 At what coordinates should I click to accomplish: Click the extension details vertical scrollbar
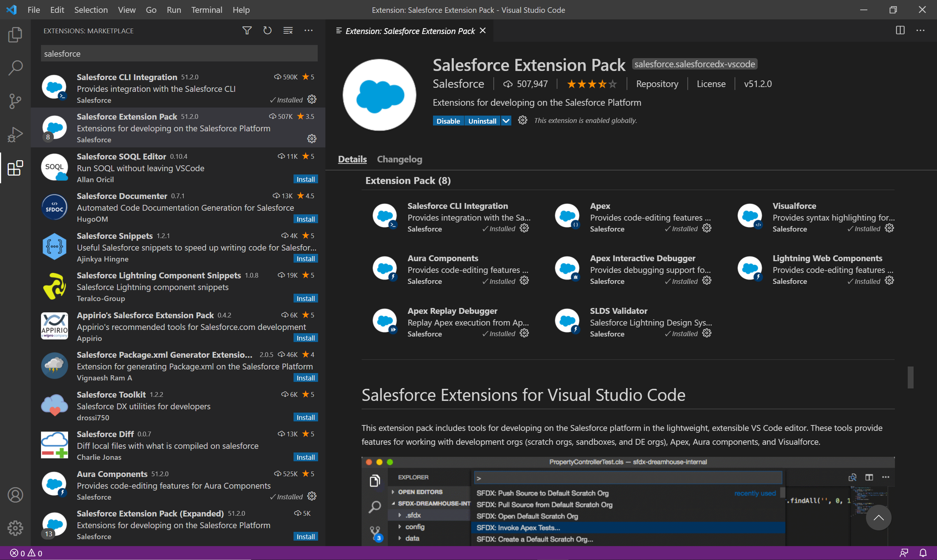pyautogui.click(x=911, y=377)
